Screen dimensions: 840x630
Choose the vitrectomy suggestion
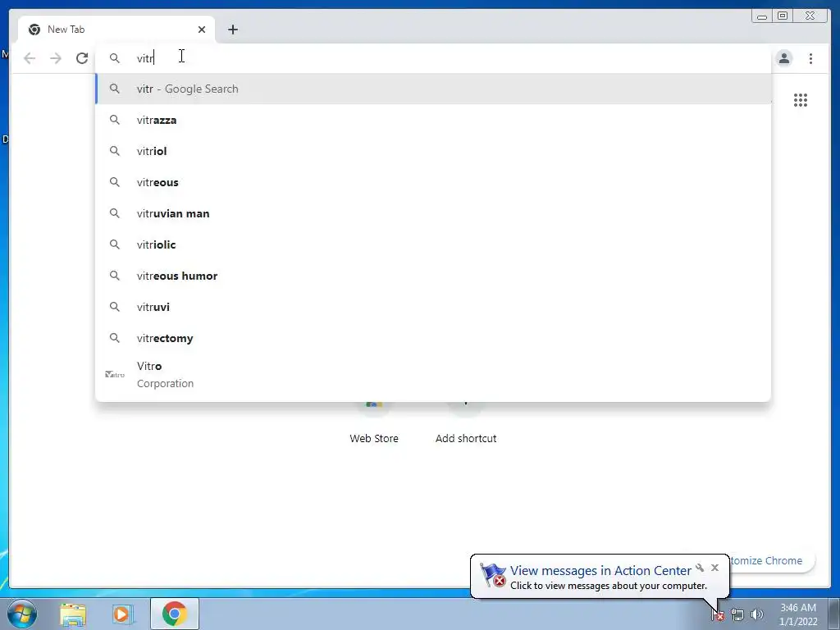(433, 338)
